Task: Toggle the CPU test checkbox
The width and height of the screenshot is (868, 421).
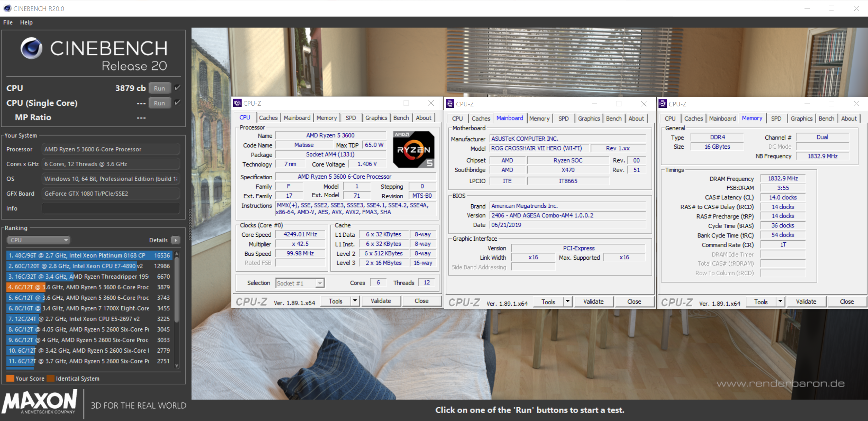Action: 177,88
